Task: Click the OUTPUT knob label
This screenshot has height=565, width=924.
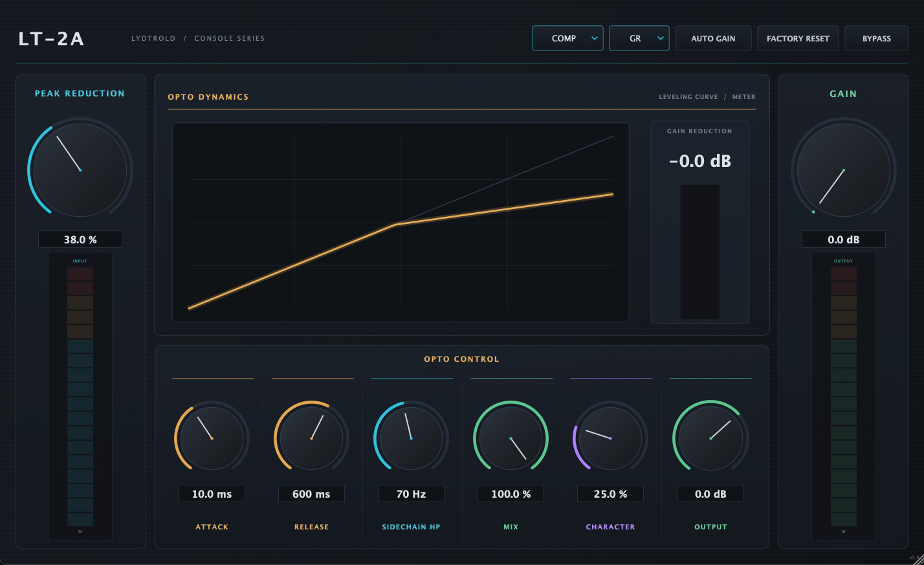Action: pos(710,527)
